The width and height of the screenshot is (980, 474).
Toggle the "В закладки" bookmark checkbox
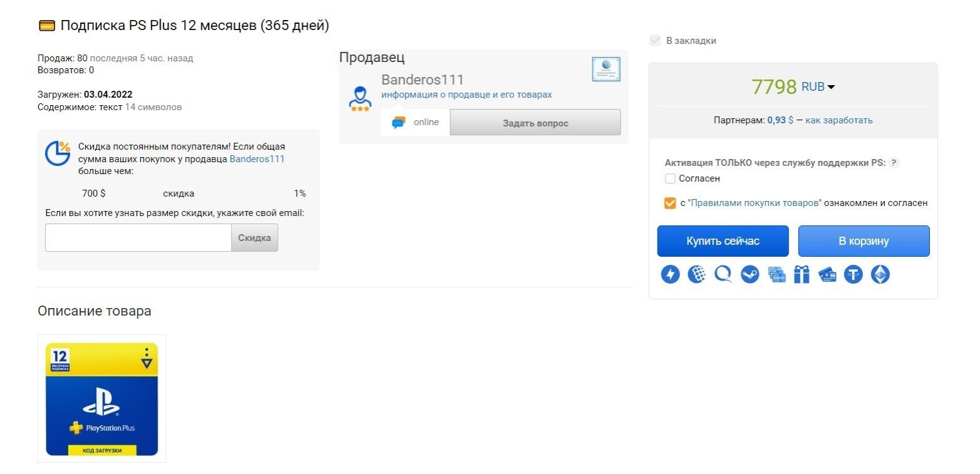[x=655, y=41]
